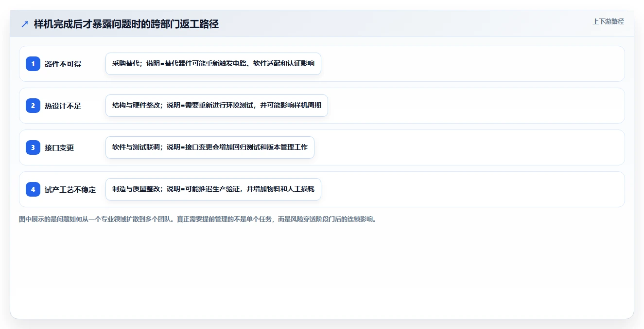Viewport: 644px width, 329px height.
Task: Select the 试产工艺不稳定 row label
Action: click(x=70, y=189)
